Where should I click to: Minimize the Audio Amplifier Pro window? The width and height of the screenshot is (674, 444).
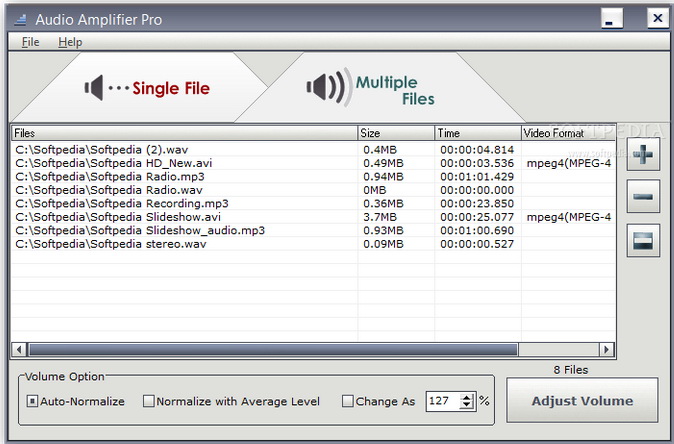612,18
